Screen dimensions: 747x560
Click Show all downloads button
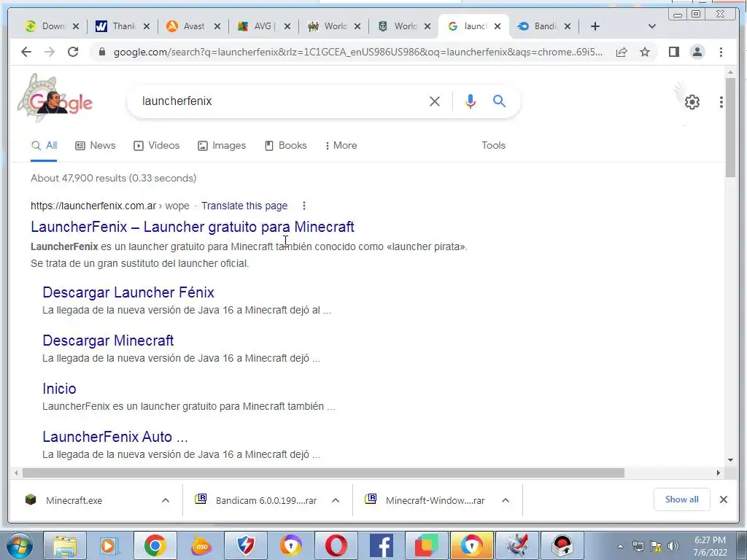(x=682, y=499)
